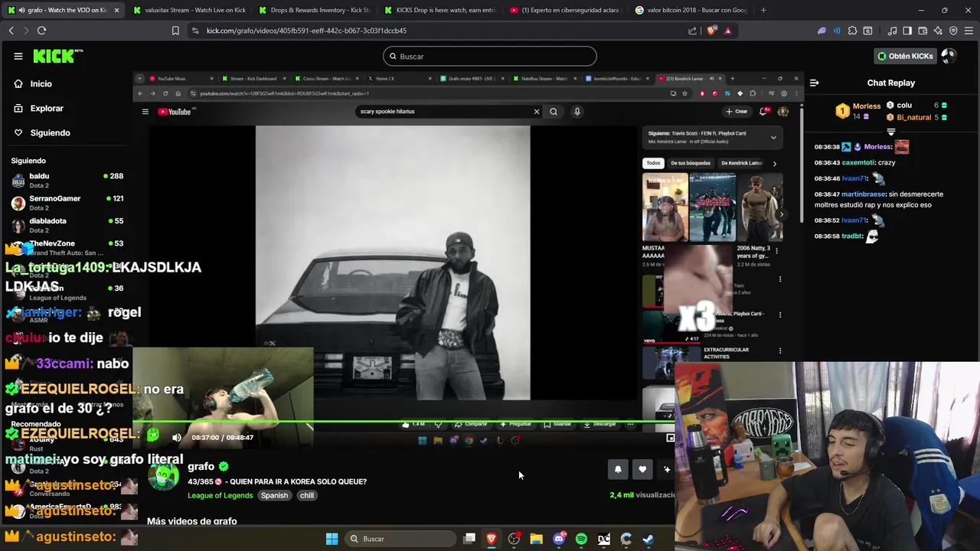Open the browser extensions puzzle icon
Image resolution: width=980 pixels, height=551 pixels.
tap(852, 31)
